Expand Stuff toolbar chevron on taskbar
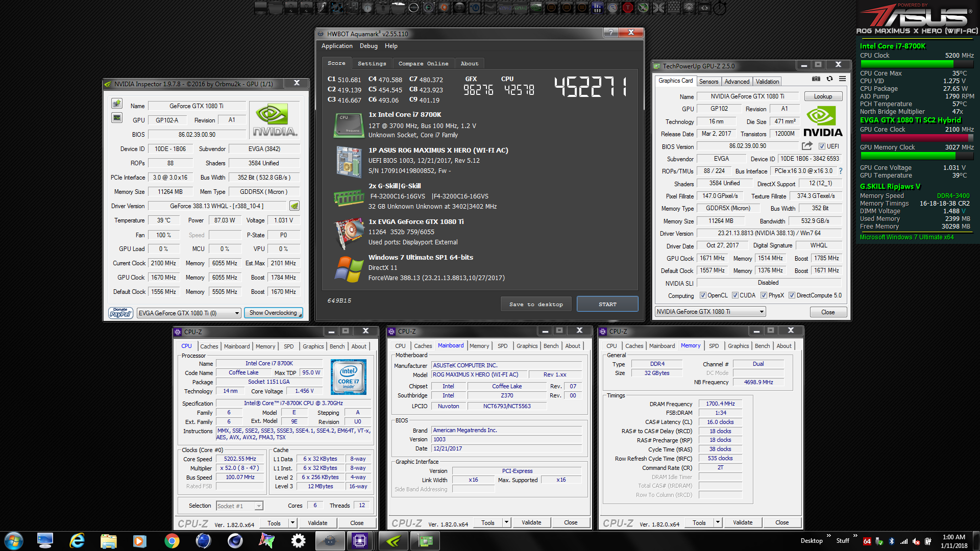 pos(855,536)
